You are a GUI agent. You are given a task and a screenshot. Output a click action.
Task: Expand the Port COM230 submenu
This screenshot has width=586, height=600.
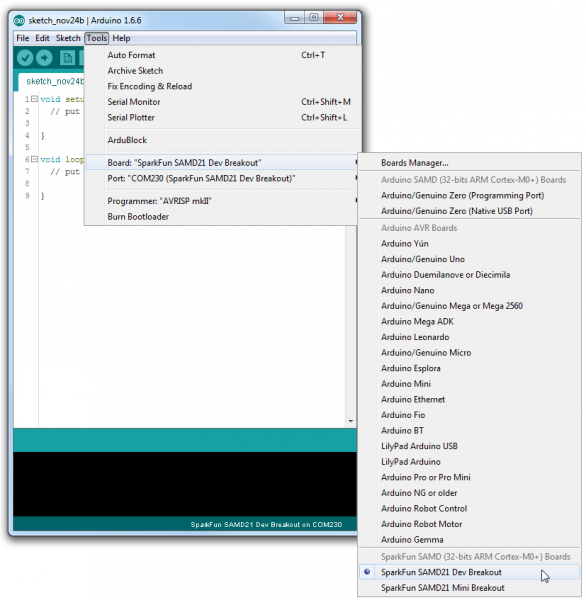tap(223, 178)
